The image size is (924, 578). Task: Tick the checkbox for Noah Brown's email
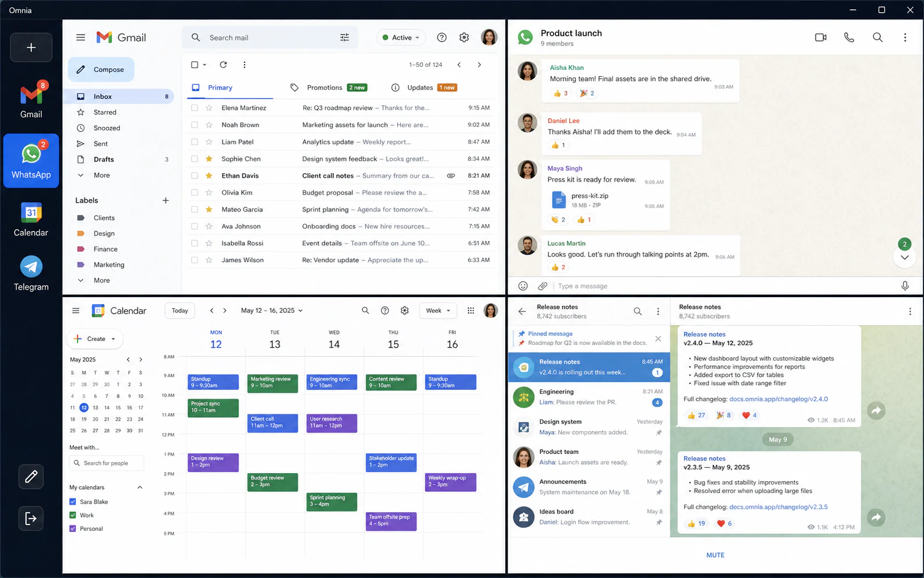[x=195, y=125]
